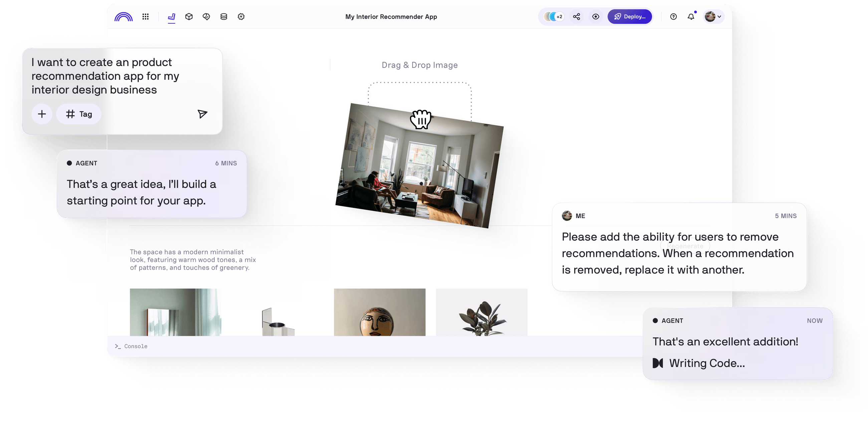The image size is (868, 421).
Task: Click the Deploy button
Action: (629, 16)
